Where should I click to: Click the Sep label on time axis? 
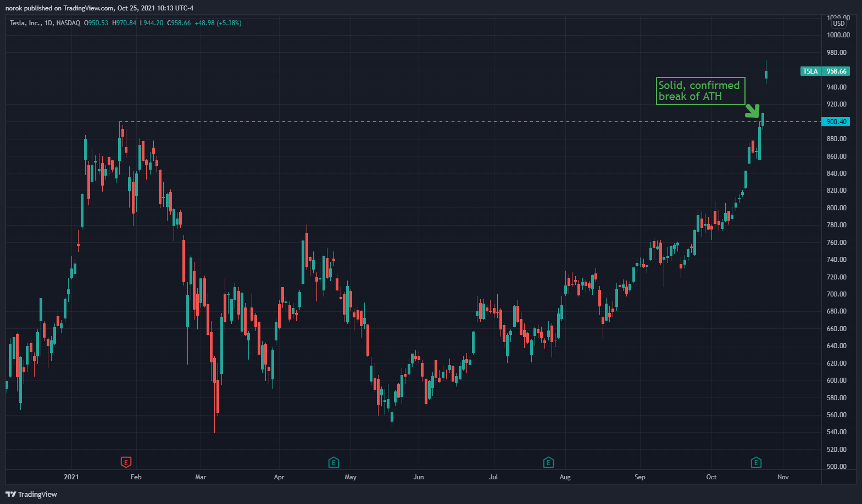(x=640, y=477)
